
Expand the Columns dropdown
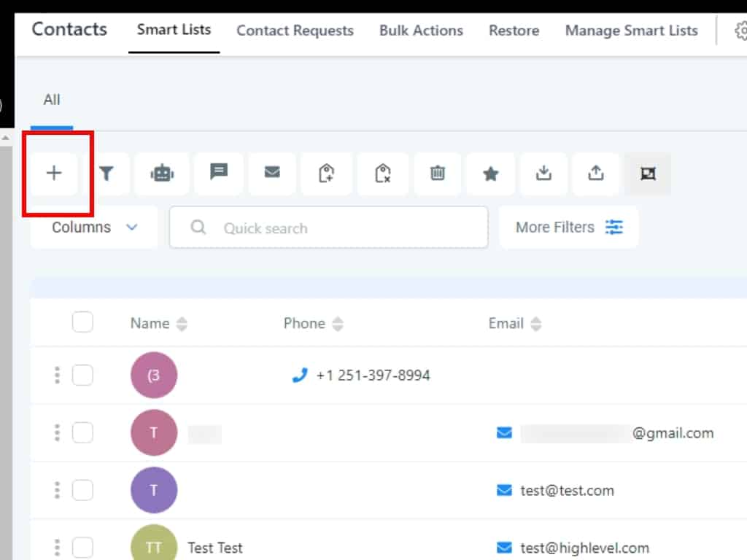click(94, 227)
